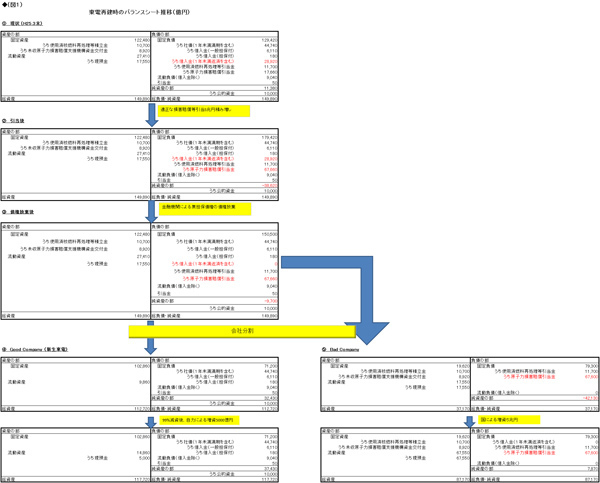
Task: Select red net assets value -9,700
Action: click(x=271, y=301)
